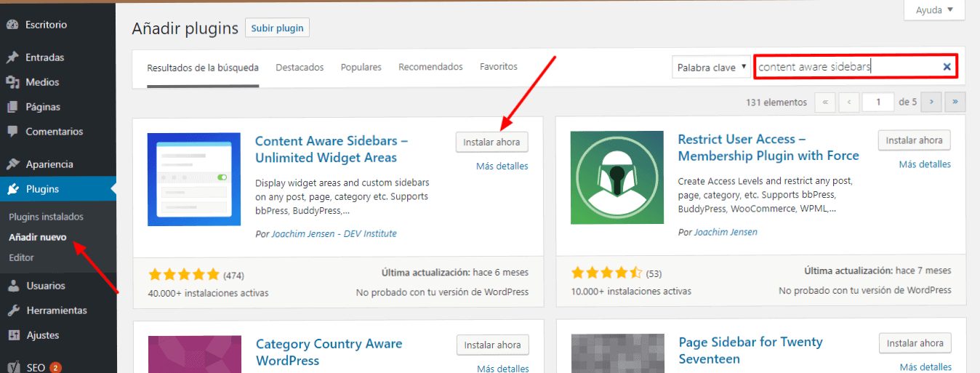Click "40.000+ instalaciones activas" text

tap(208, 293)
